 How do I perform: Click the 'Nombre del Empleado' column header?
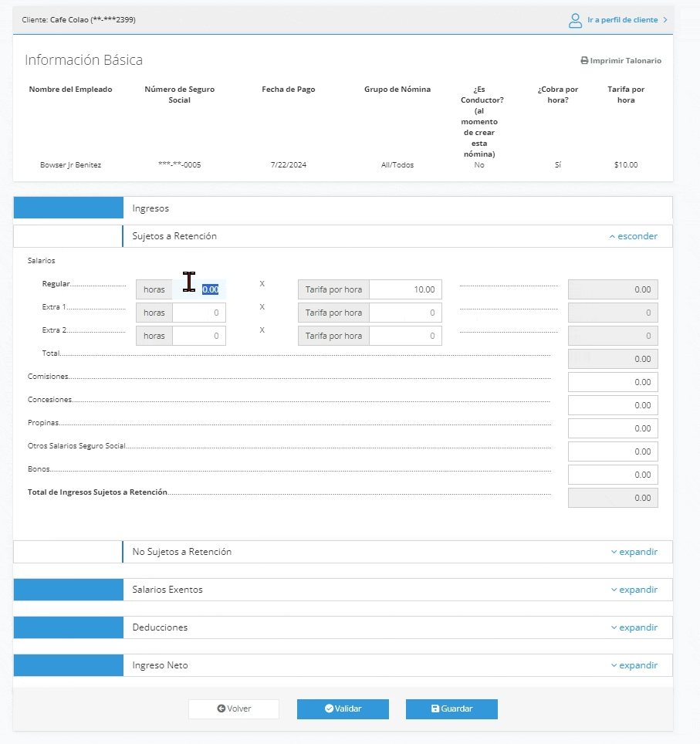click(71, 90)
